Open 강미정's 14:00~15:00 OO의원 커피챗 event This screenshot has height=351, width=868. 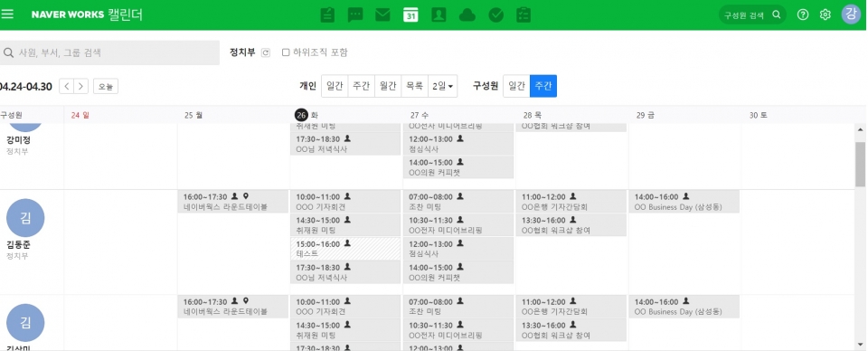458,167
